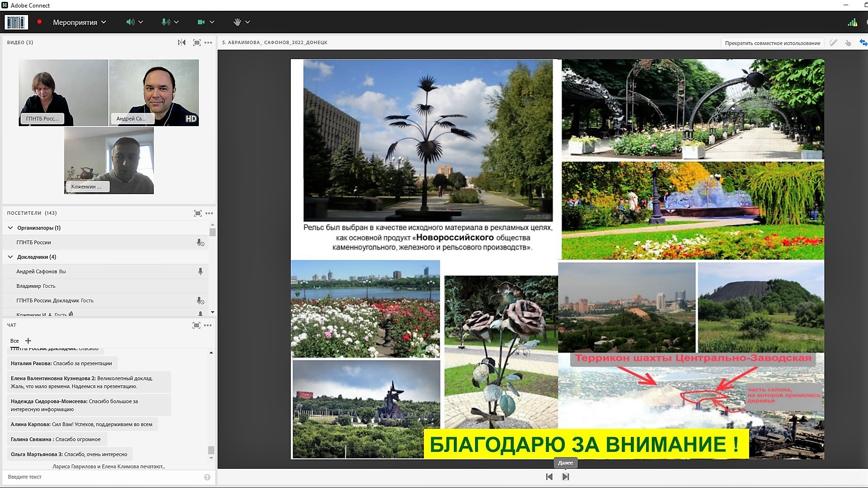
Task: Collapse the Организаторы (1) group
Action: 10,228
